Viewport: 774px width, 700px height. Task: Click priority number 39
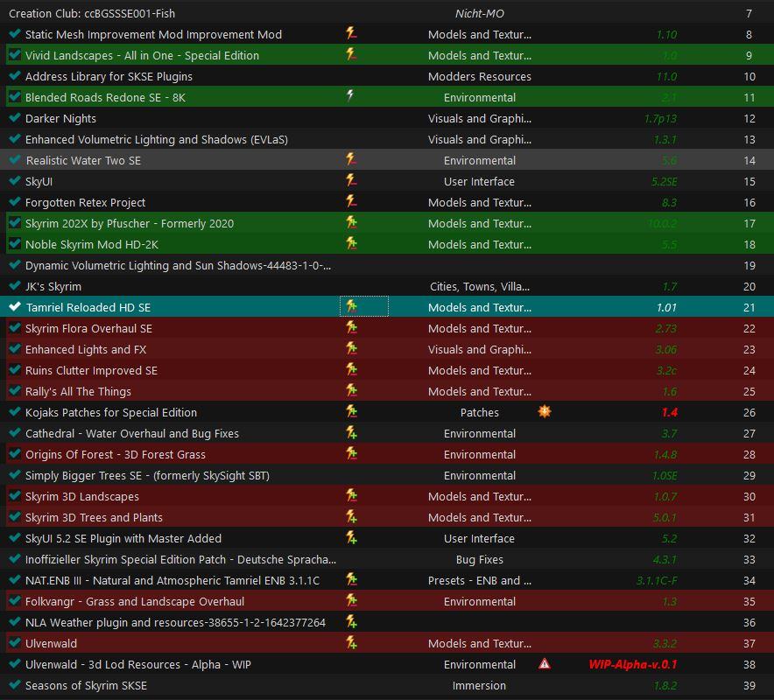coord(749,686)
